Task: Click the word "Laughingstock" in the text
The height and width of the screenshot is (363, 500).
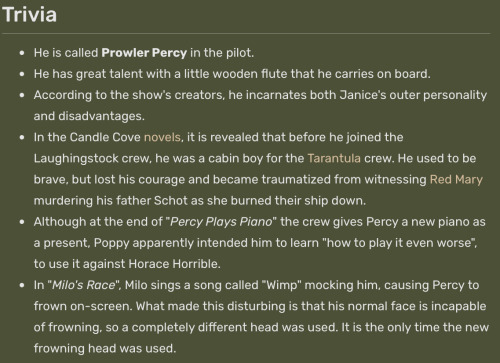Action: click(x=76, y=158)
